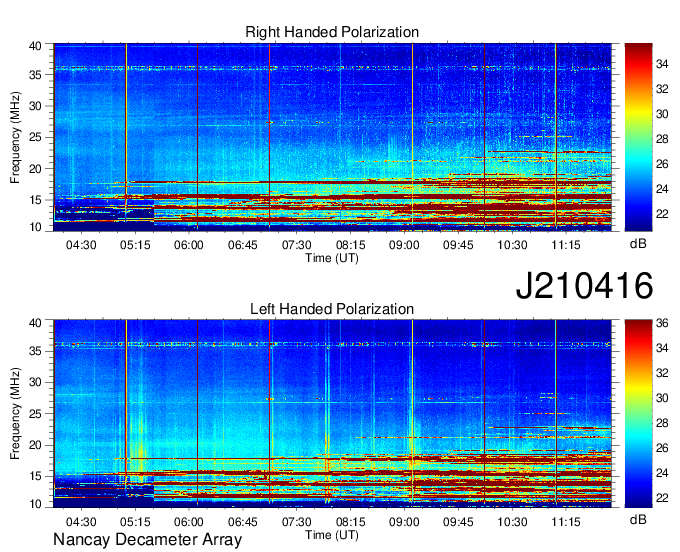Click the 25 MHz tick of Left Handed plot
This screenshot has height=552, width=680.
click(x=36, y=414)
